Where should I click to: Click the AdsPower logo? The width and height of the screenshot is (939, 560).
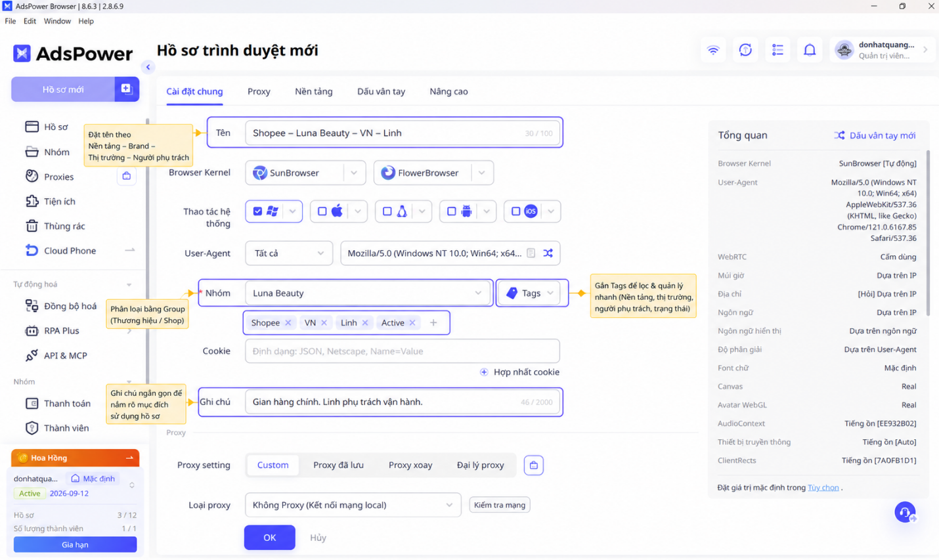click(73, 53)
